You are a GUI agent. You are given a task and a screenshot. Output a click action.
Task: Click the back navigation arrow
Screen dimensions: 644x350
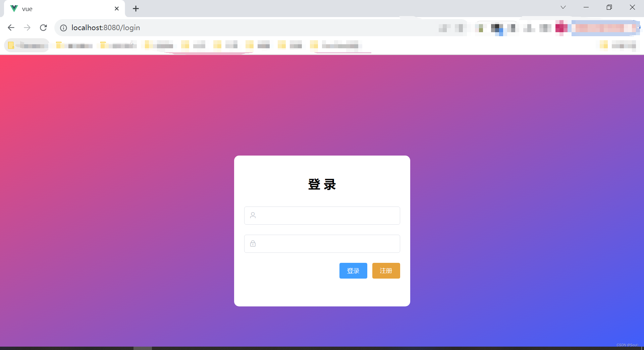pos(11,27)
